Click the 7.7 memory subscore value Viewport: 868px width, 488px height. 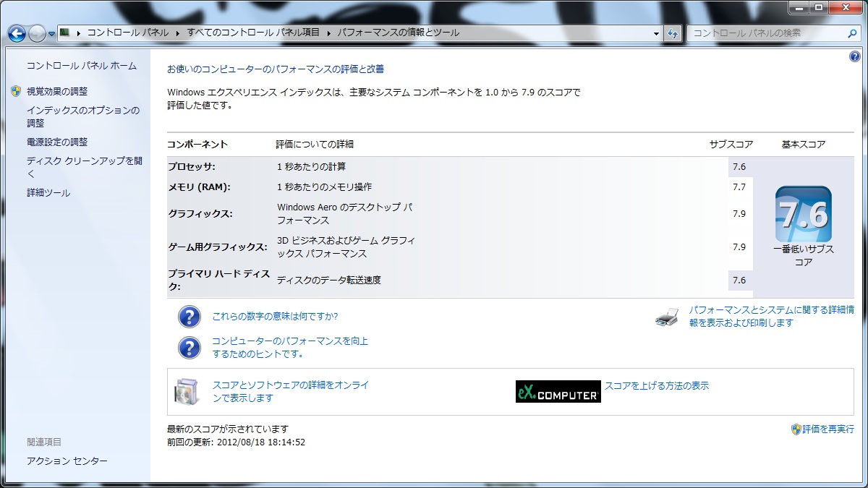tap(739, 187)
